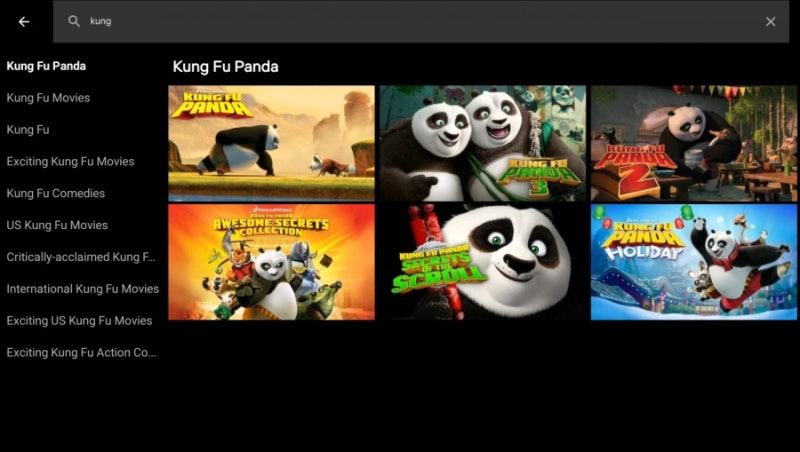800x452 pixels.
Task: Open the Kung Fu Panda 2 thumbnail
Action: 694,143
